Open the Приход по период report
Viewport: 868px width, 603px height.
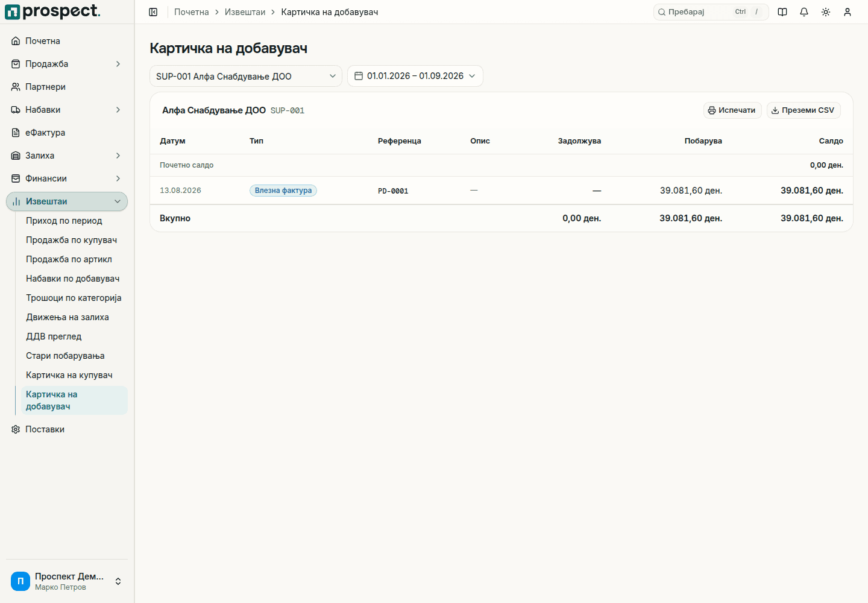click(74, 221)
